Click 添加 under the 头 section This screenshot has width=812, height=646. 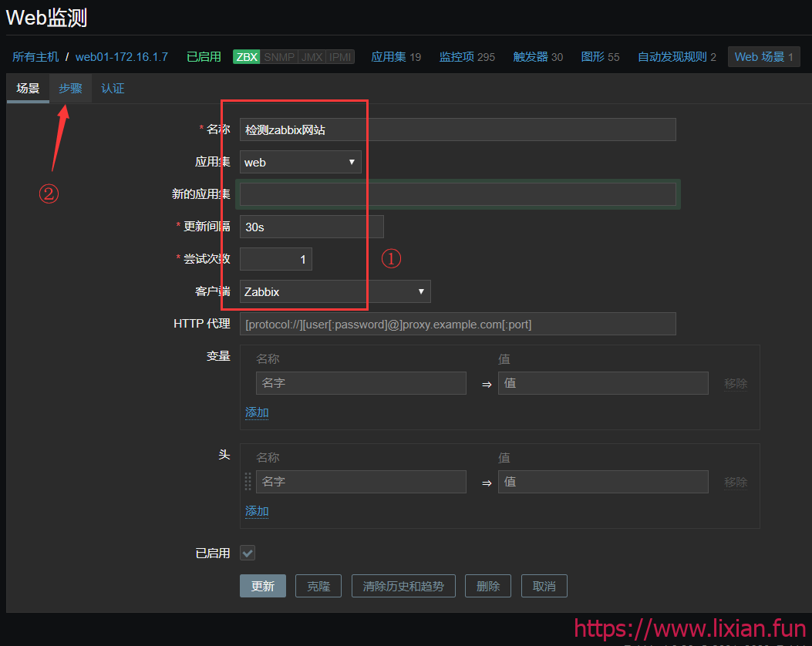click(x=257, y=511)
